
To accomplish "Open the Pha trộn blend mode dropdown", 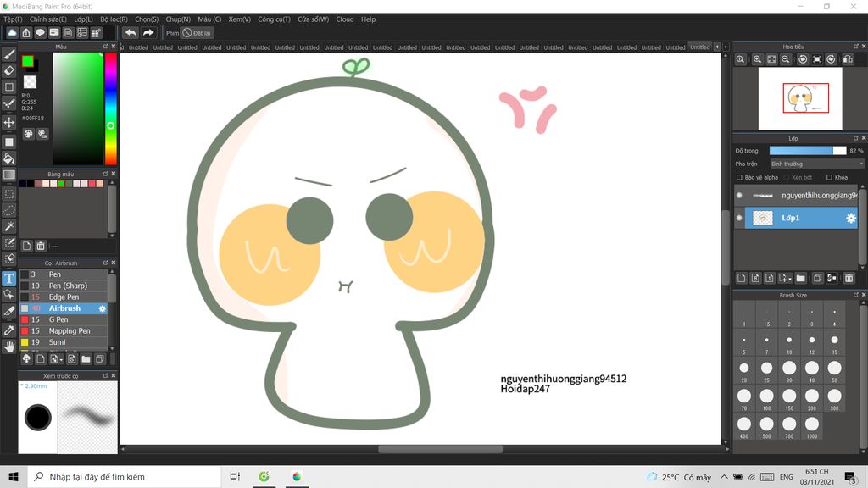I will [816, 164].
